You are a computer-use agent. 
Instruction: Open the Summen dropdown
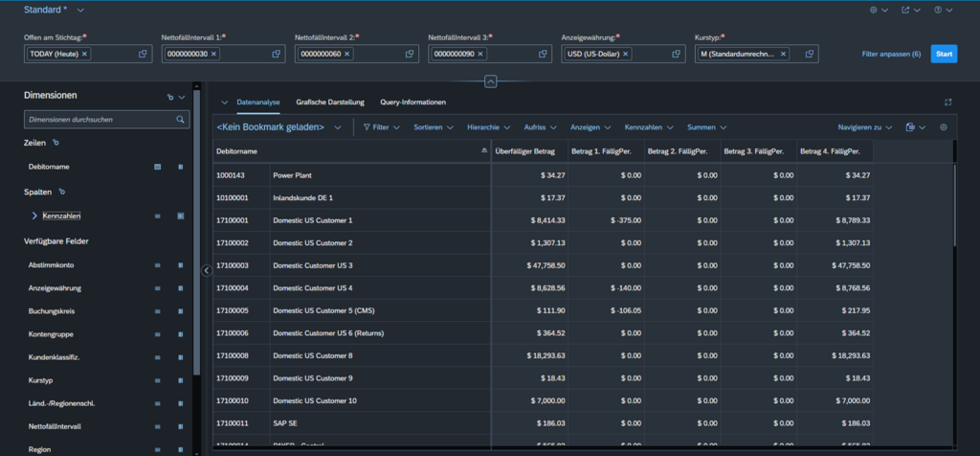pyautogui.click(x=707, y=127)
